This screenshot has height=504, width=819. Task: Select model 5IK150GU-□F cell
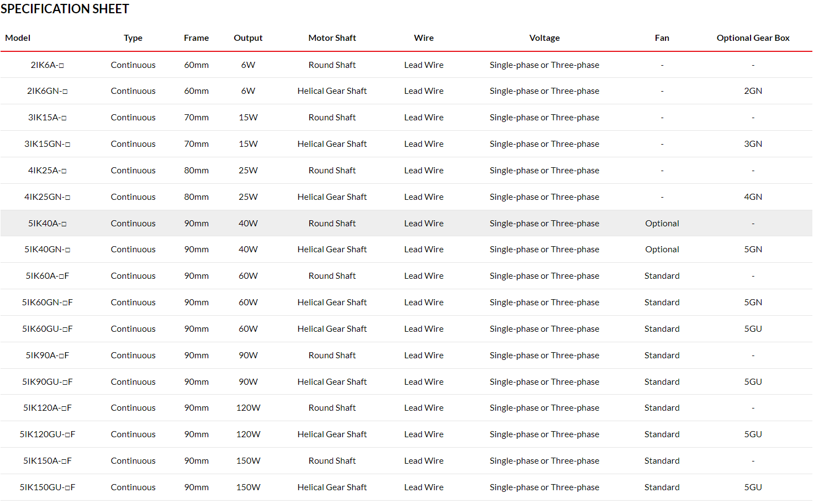pyautogui.click(x=47, y=487)
